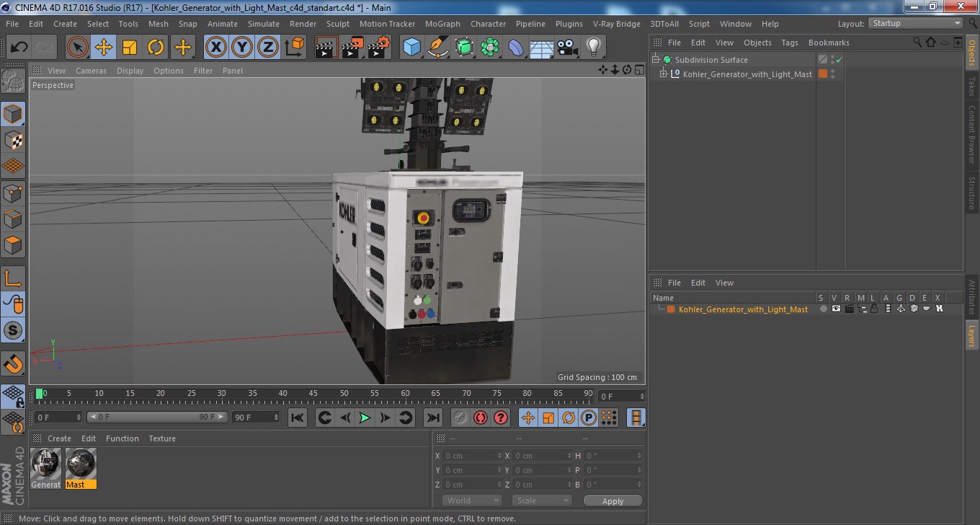Select the Rotate tool
This screenshot has height=525, width=980.
[156, 48]
